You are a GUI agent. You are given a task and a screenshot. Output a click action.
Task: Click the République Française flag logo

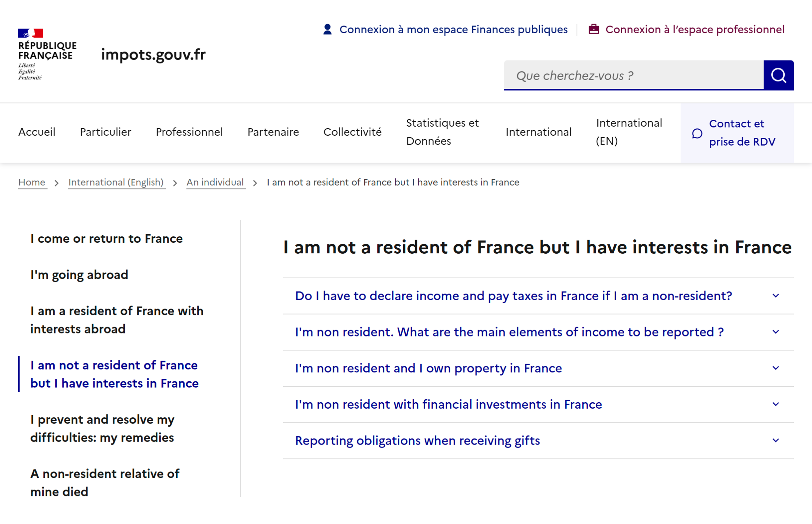pos(31,33)
